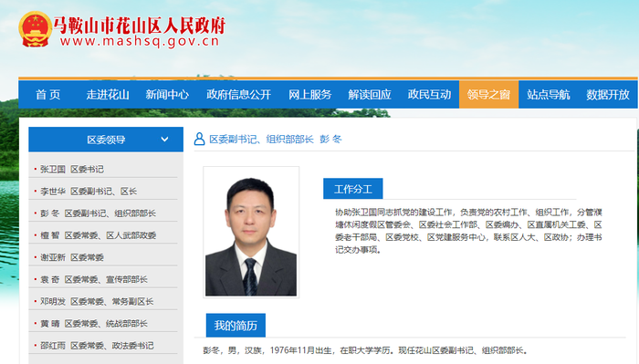Click the portrait photo of 彭冬
Viewport: 639px width, 364px height.
(251, 232)
